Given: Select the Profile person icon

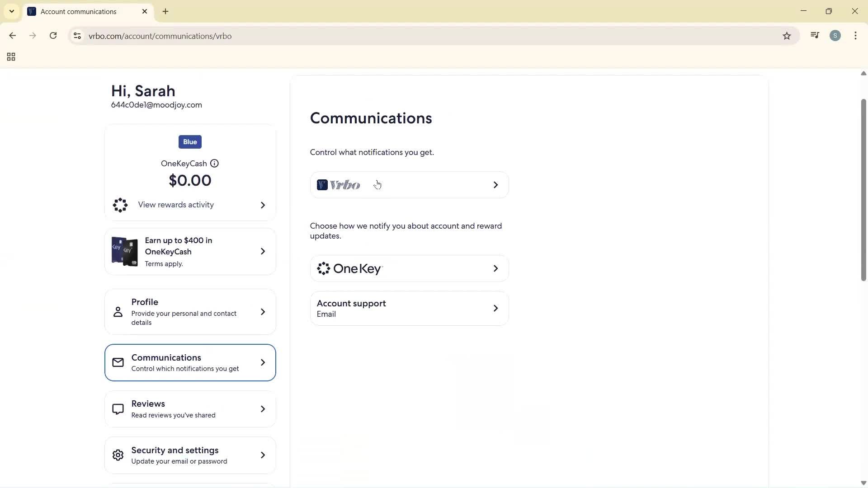Looking at the screenshot, I should 118,311.
